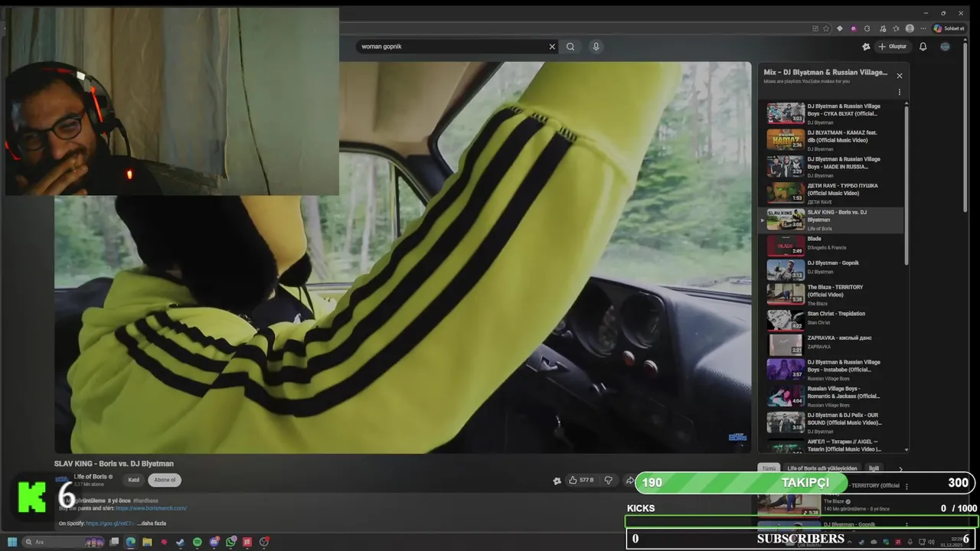980x551 pixels.
Task: Play Stan Christ - Trepidation item
Action: (x=831, y=320)
